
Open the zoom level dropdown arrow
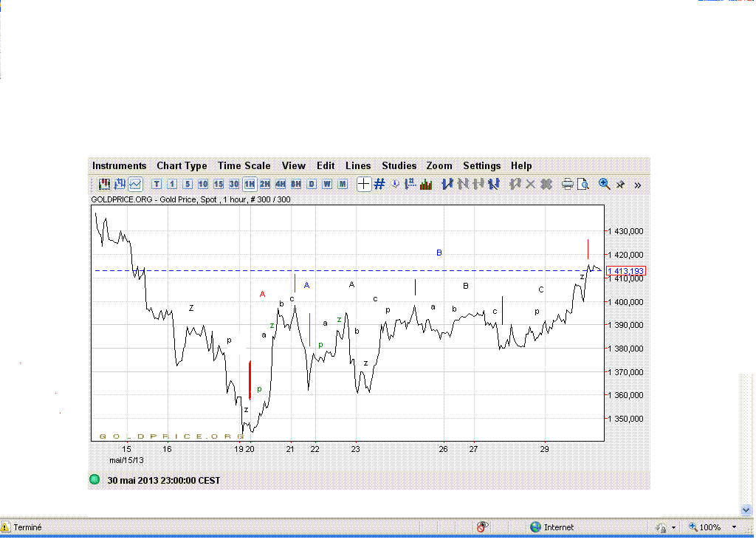pos(734,527)
